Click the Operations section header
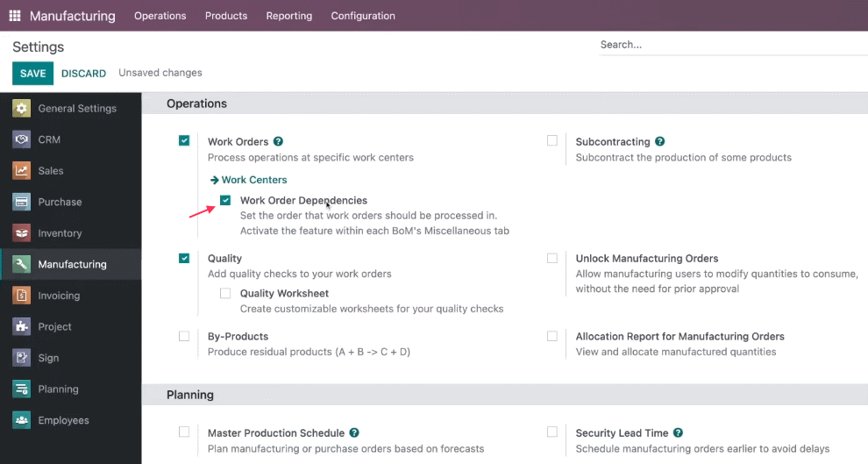 tap(196, 104)
